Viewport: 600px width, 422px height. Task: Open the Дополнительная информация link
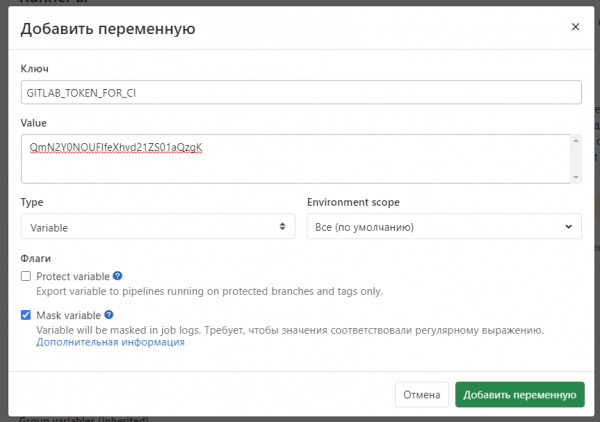click(110, 342)
